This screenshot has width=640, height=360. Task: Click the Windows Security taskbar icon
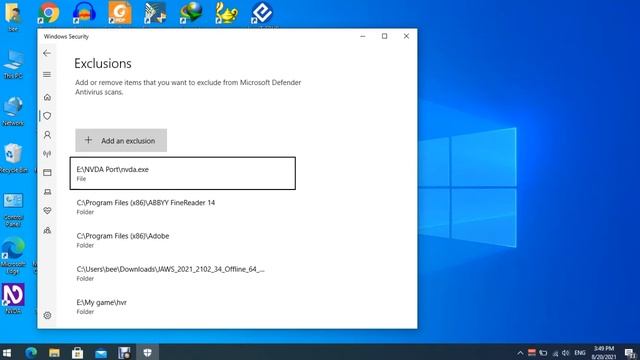[x=147, y=352]
